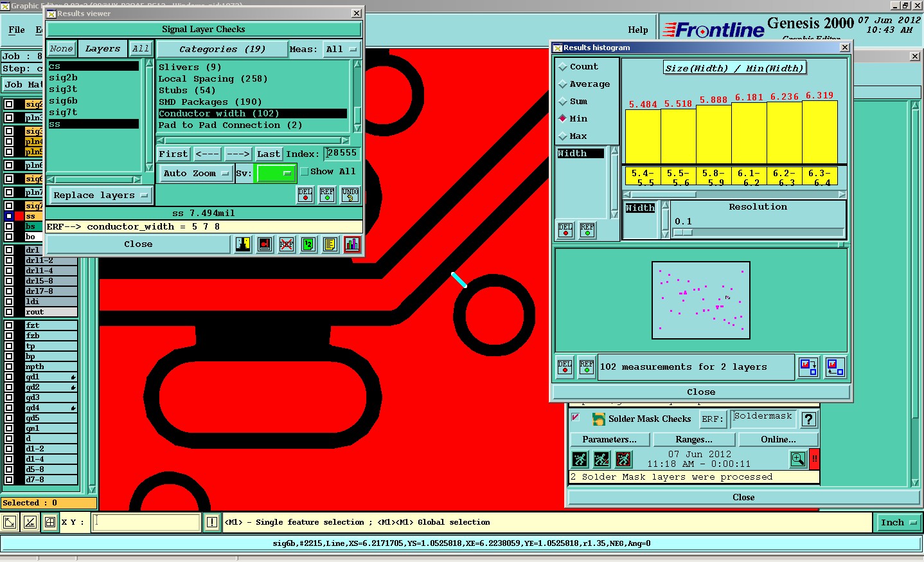Image resolution: width=924 pixels, height=562 pixels.
Task: Select Min radio option in histogram
Action: click(563, 119)
